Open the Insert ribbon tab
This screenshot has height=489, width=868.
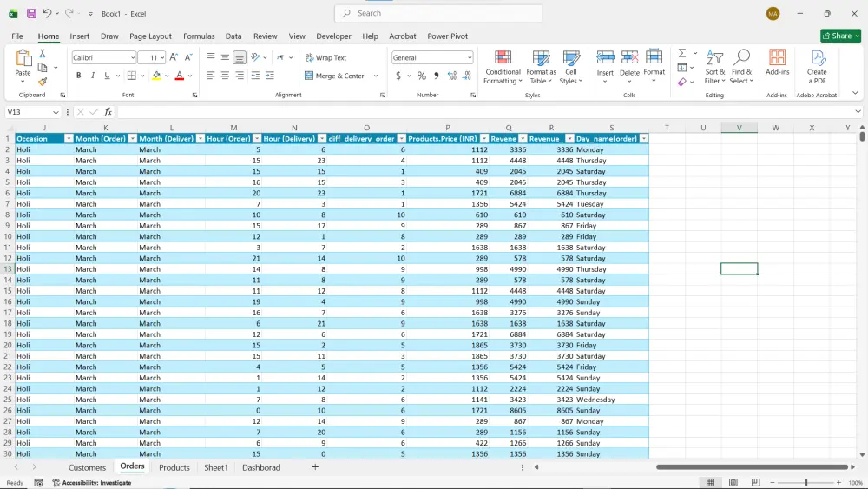79,36
